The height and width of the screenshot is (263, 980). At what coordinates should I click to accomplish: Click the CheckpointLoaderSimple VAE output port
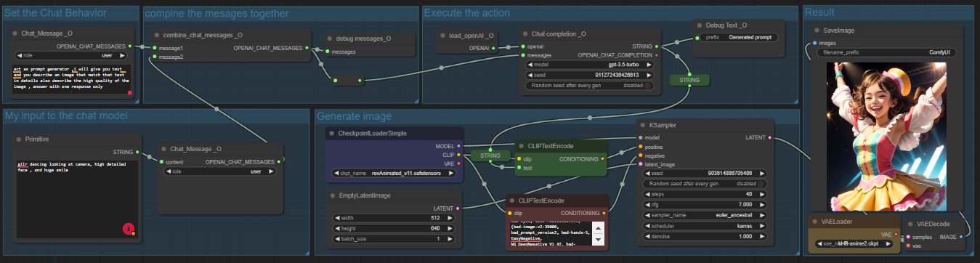(x=458, y=163)
